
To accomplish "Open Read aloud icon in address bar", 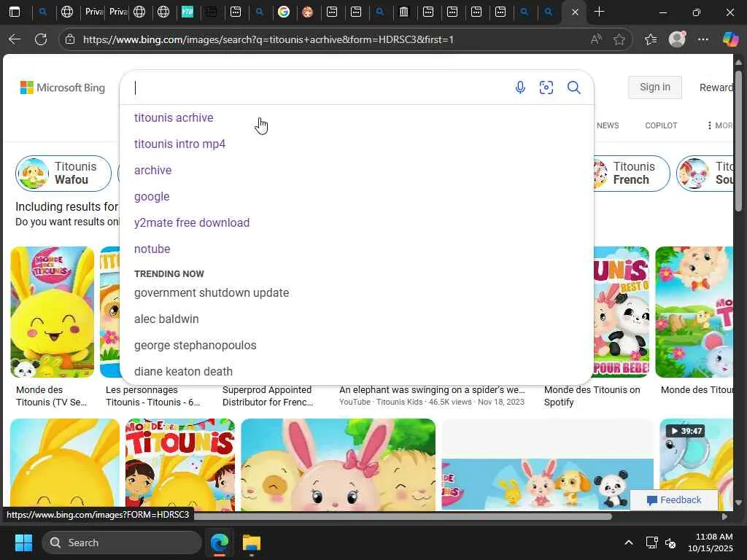I will click(595, 39).
